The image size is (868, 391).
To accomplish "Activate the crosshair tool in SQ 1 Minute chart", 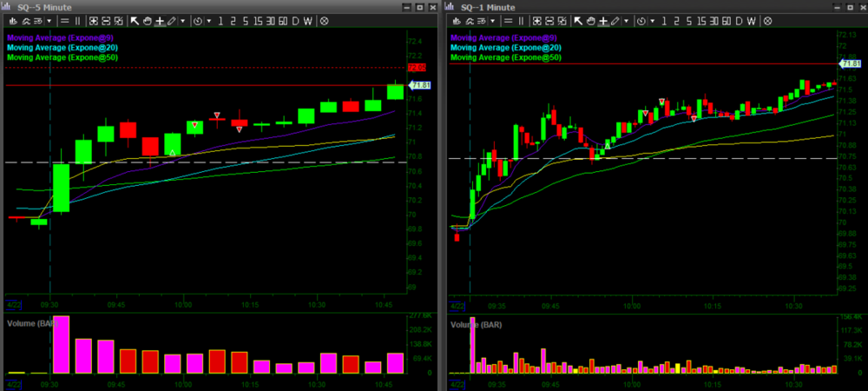I will click(602, 20).
